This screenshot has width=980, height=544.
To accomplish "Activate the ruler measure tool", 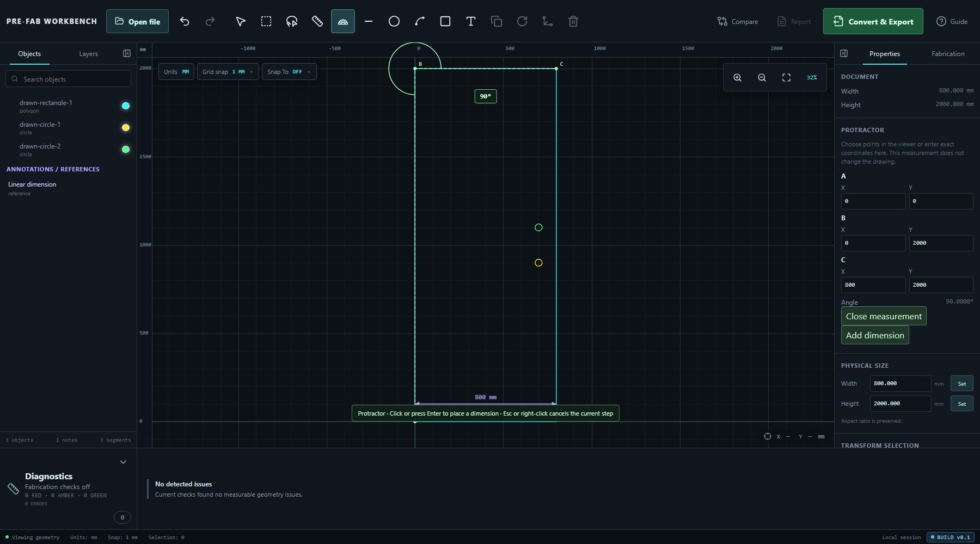I will click(x=317, y=21).
